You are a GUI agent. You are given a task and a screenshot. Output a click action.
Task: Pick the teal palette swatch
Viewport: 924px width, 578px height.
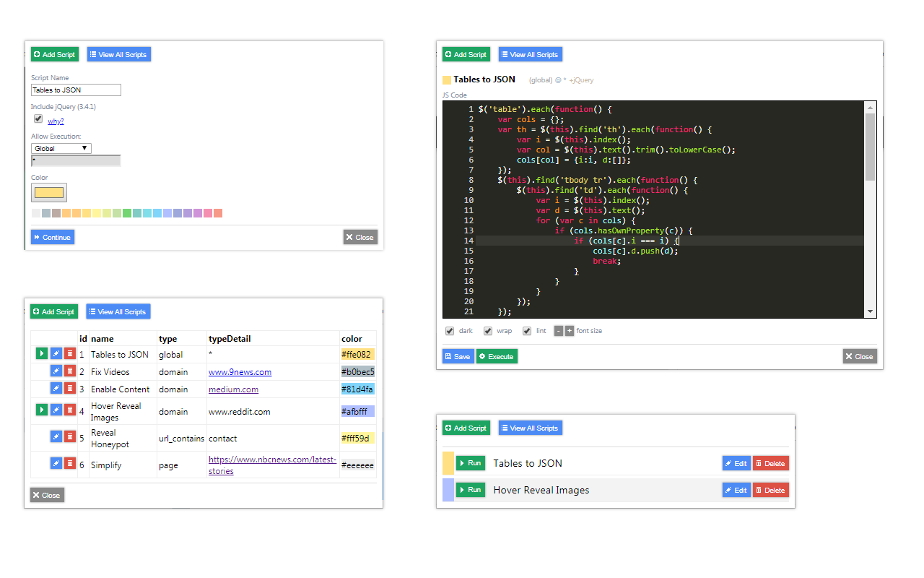pyautogui.click(x=137, y=213)
